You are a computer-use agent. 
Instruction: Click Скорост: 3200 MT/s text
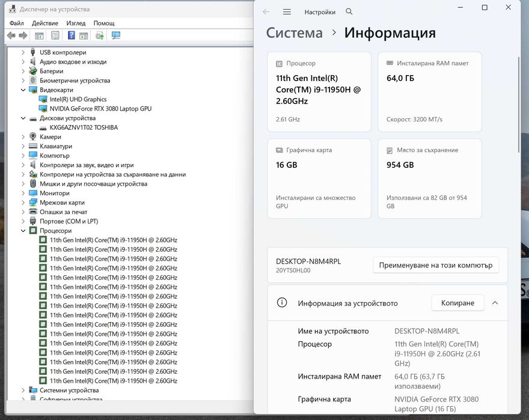point(414,119)
